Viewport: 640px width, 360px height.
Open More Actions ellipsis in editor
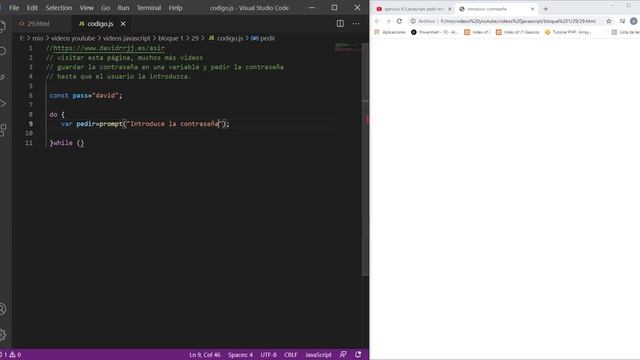tap(356, 24)
